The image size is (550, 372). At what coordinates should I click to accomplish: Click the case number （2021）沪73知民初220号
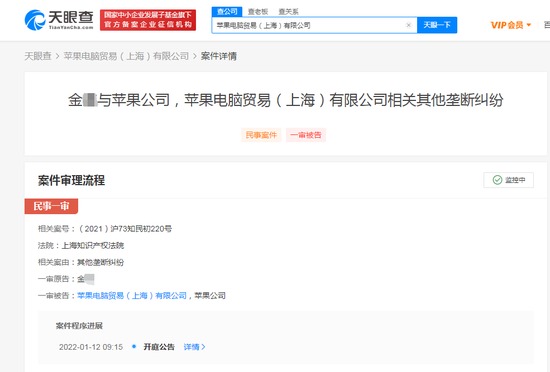pyautogui.click(x=125, y=229)
